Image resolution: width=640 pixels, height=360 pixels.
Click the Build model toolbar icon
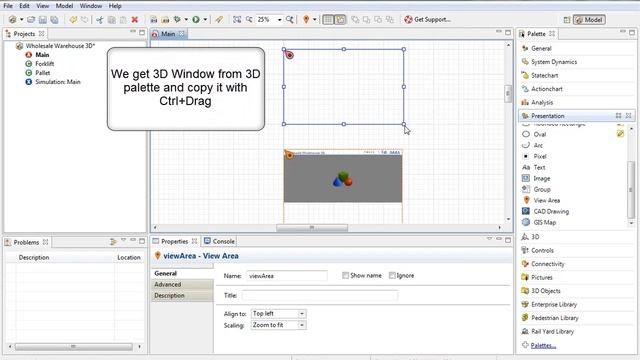(153, 19)
